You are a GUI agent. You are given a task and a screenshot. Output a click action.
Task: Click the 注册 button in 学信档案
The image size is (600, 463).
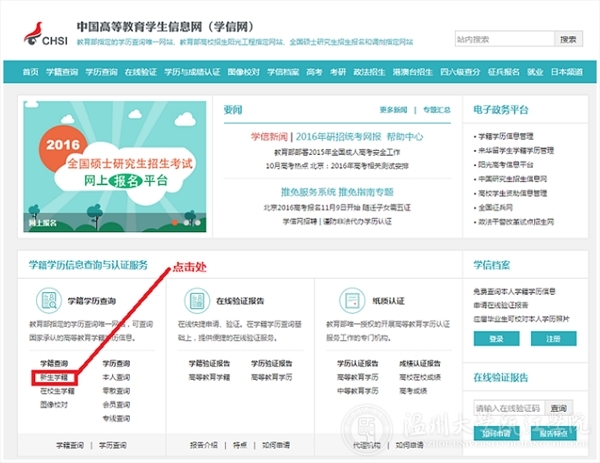pyautogui.click(x=553, y=339)
